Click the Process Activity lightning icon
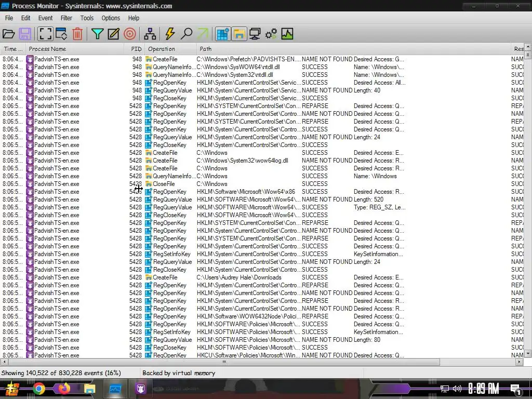Viewport: 532px width, 399px height. [170, 34]
